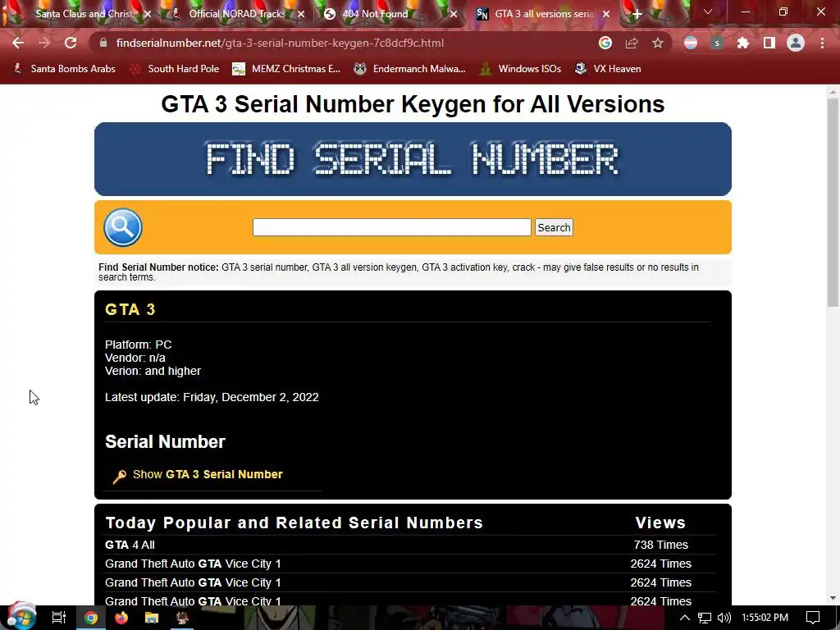The image size is (840, 630).
Task: Go back to the previous page
Action: pos(18,43)
